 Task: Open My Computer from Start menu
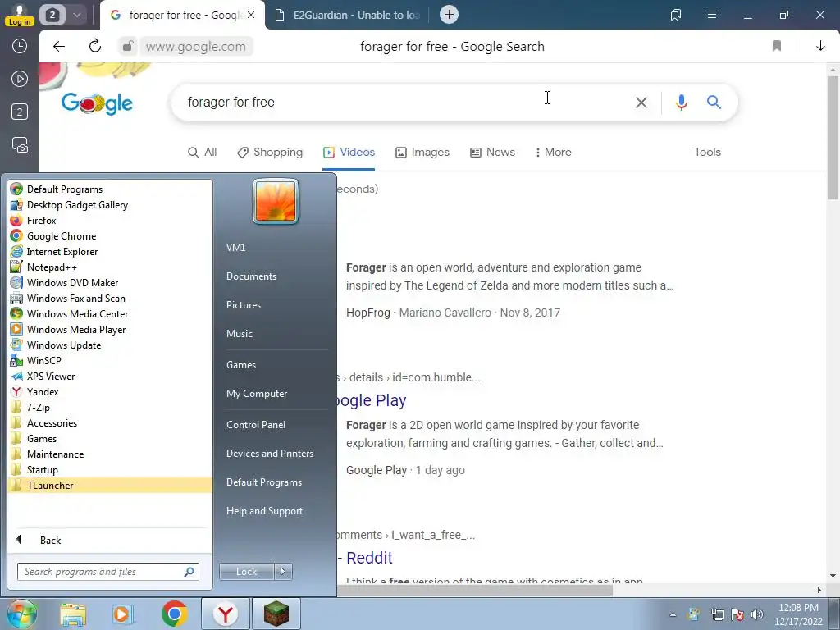(257, 394)
